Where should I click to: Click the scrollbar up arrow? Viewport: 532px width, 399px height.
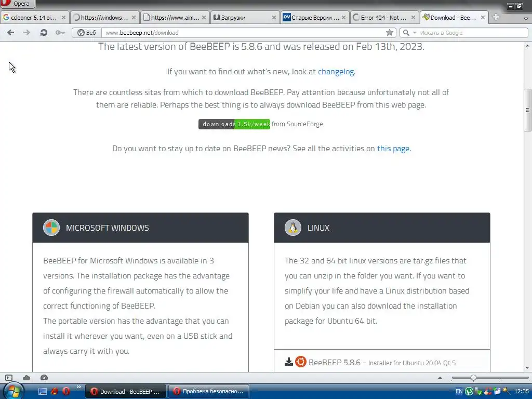click(x=527, y=46)
